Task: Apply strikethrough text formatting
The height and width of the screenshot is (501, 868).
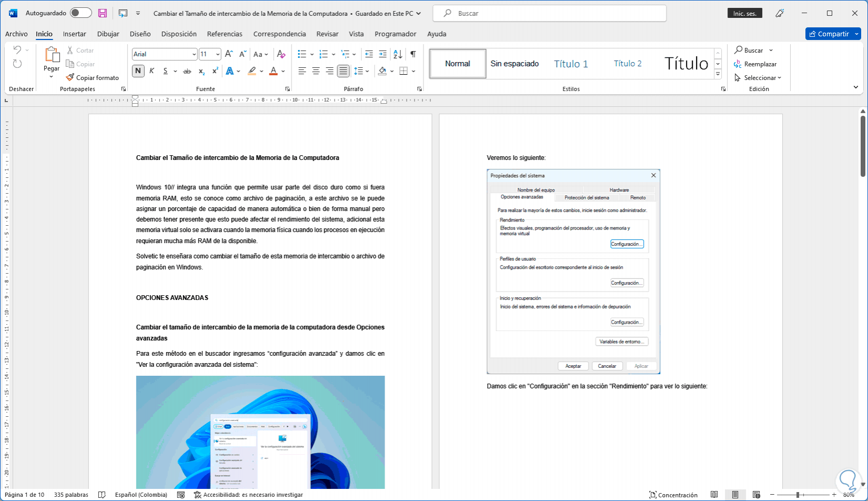Action: (x=187, y=71)
